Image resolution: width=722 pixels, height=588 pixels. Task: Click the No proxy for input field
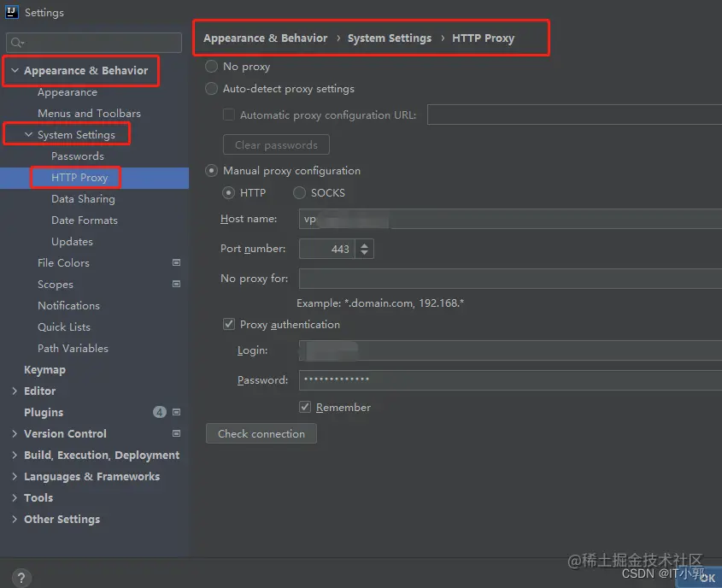[510, 279]
